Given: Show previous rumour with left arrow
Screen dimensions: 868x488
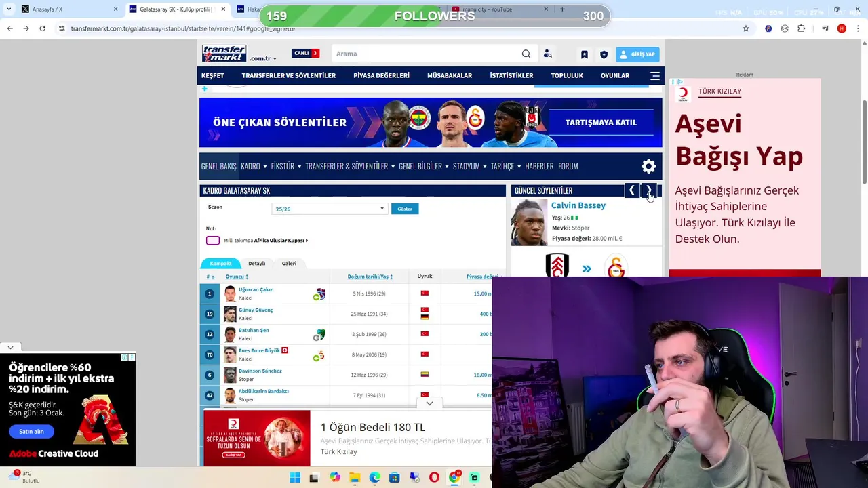Looking at the screenshot, I should 631,190.
